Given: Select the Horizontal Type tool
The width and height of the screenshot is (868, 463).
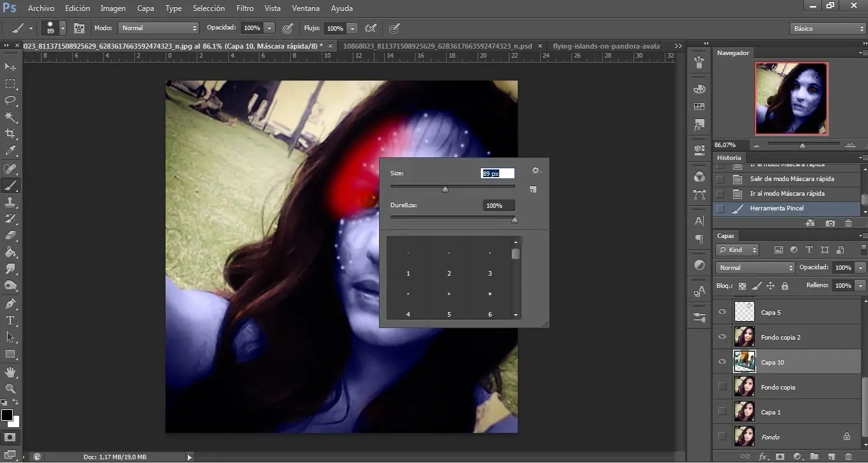Looking at the screenshot, I should point(10,320).
